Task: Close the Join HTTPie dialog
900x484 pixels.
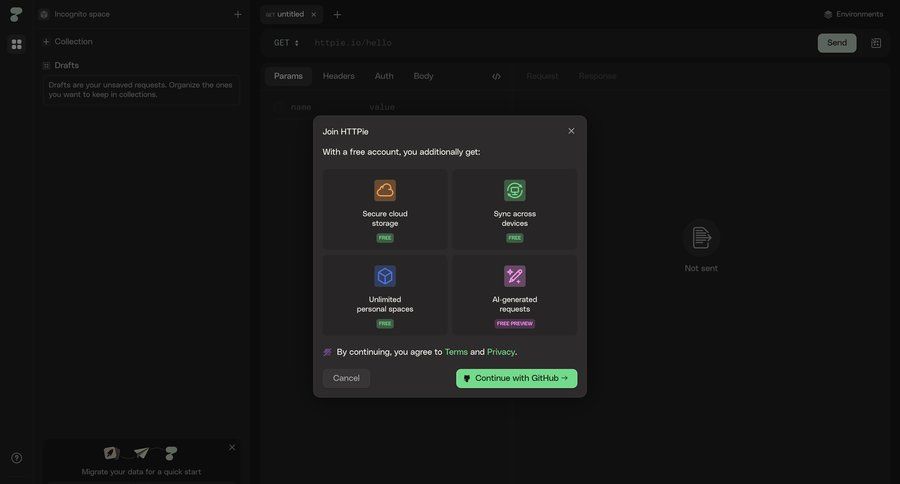Action: 571,131
